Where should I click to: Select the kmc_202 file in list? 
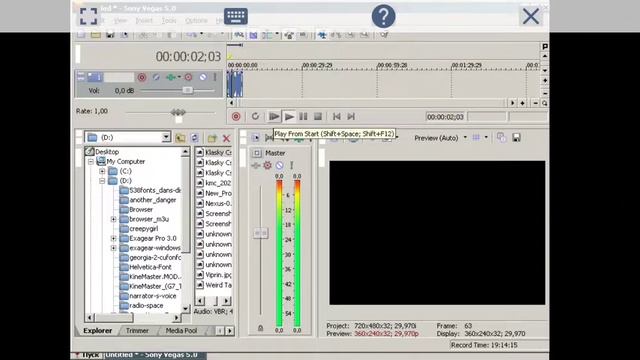point(218,183)
